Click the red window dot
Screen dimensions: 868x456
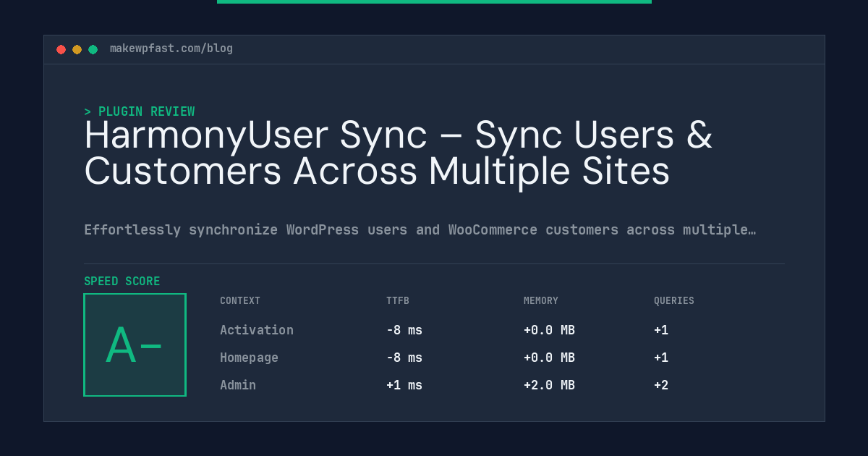click(x=61, y=49)
